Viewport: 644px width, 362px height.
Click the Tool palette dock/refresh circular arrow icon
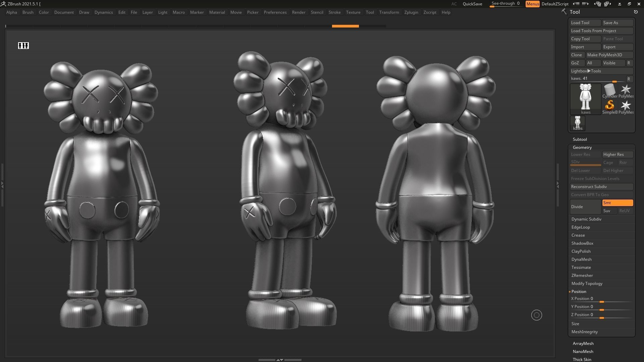click(636, 12)
